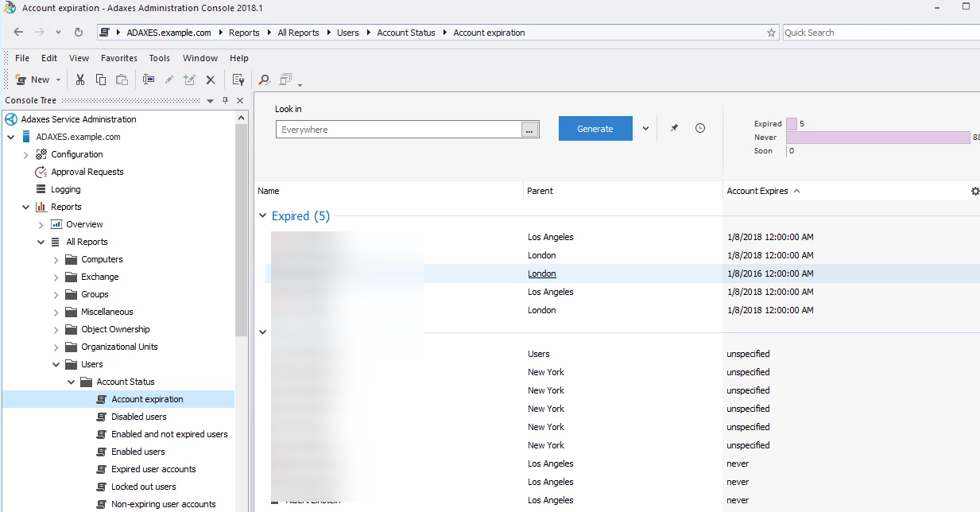Open the Generate button dropdown arrow
Viewport: 980px width, 512px height.
[x=645, y=129]
